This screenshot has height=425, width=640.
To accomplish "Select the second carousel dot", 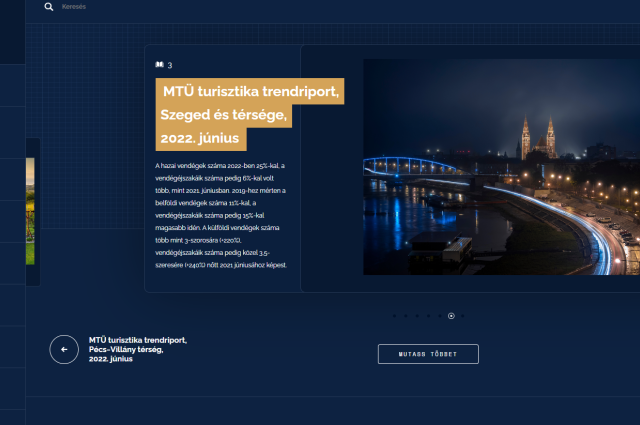I will point(405,316).
